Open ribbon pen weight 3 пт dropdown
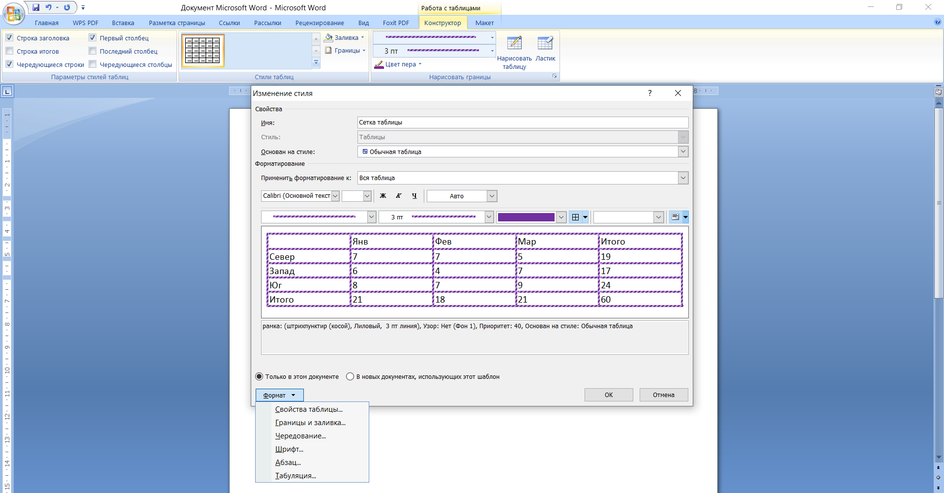944x493 pixels. tap(492, 51)
